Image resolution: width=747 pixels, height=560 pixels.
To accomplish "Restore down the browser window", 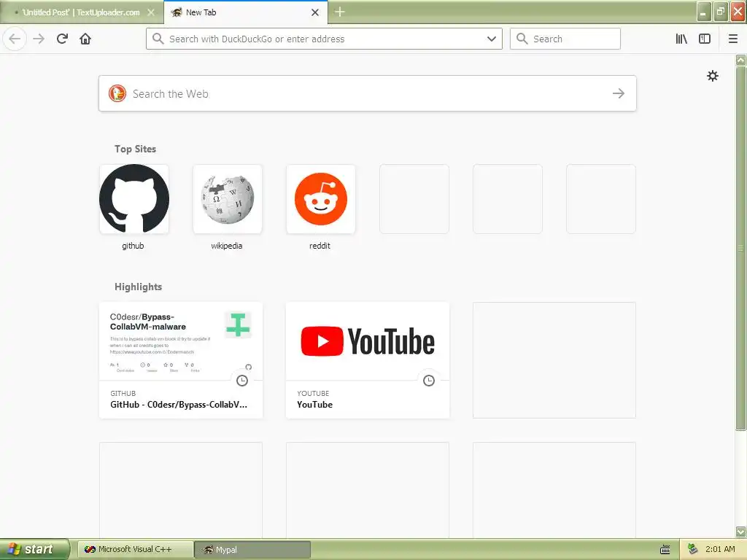I will pyautogui.click(x=721, y=12).
